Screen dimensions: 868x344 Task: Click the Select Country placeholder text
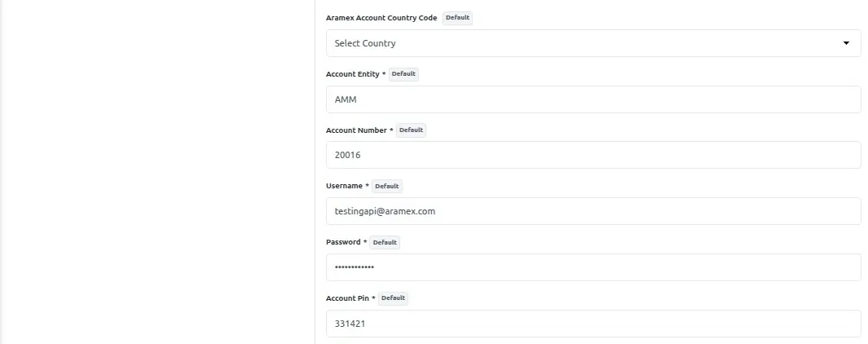coord(365,43)
